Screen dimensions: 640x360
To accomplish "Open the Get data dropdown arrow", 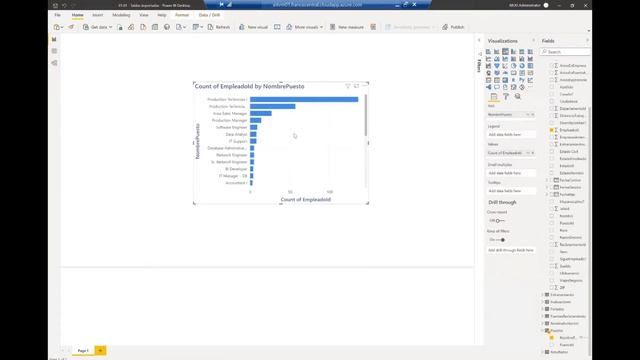I will pyautogui.click(x=110, y=27).
